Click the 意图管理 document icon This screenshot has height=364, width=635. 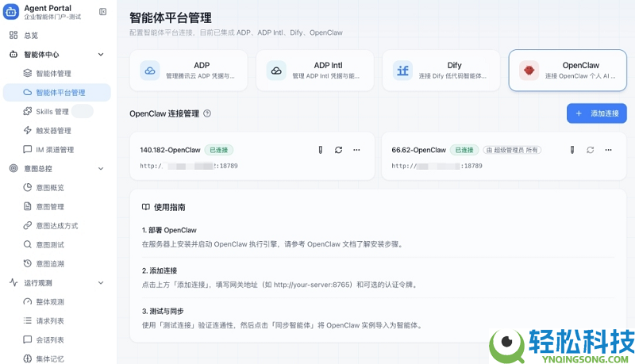click(27, 206)
